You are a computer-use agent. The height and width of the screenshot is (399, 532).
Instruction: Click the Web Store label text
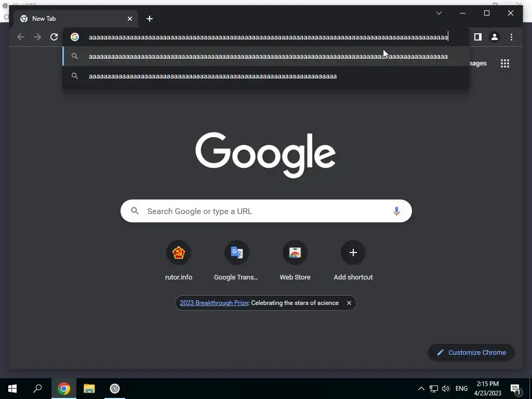click(295, 277)
